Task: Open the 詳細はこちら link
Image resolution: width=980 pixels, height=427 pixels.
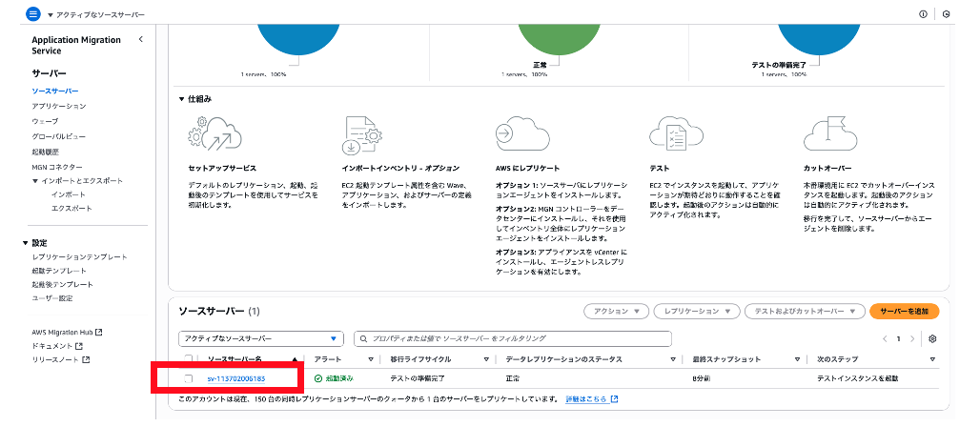Action: pyautogui.click(x=592, y=398)
